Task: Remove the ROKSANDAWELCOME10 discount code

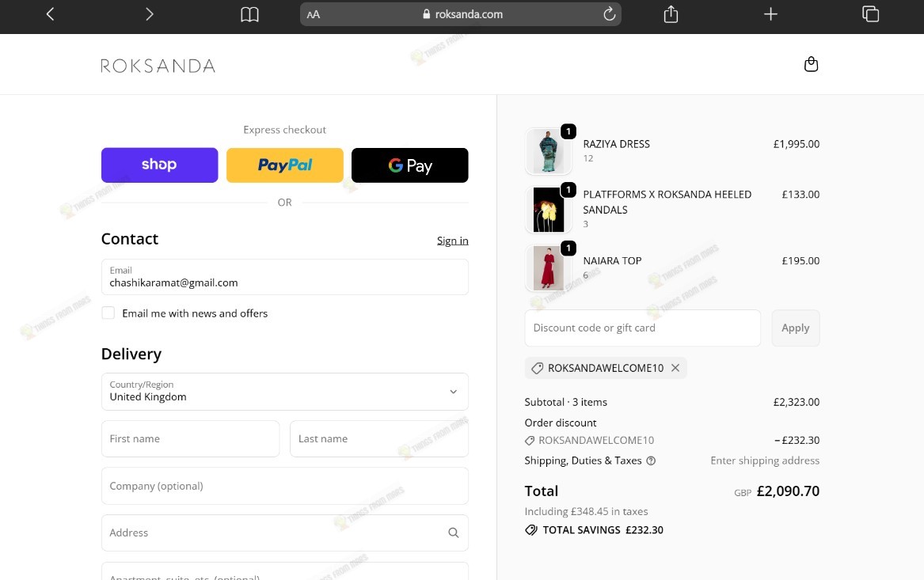Action: tap(675, 368)
